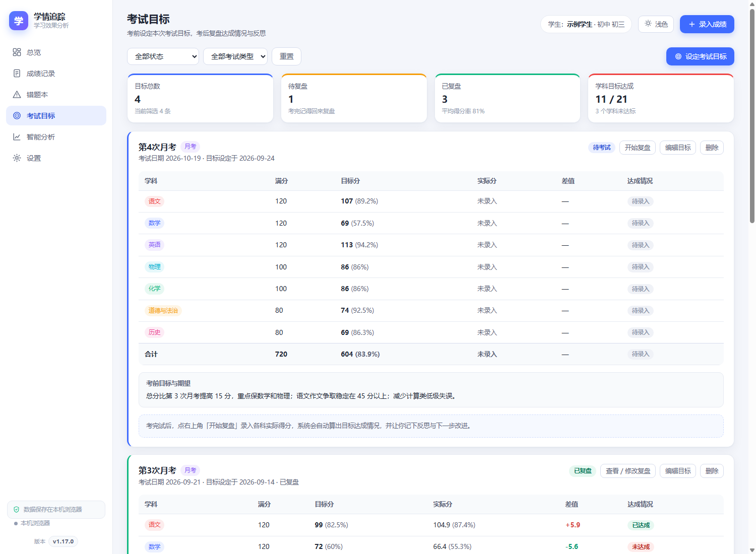Click 编辑目标 for 第4次月考
Screen dimensions: 756x554
click(678, 148)
